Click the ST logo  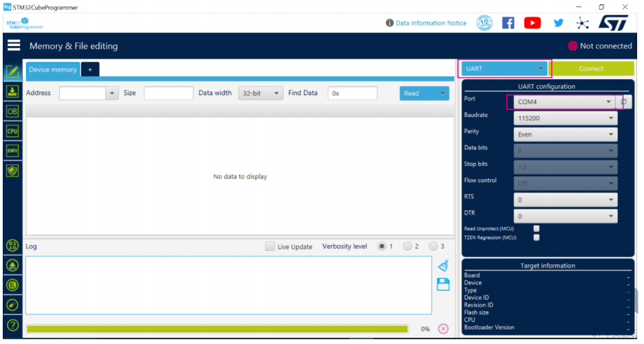(613, 23)
